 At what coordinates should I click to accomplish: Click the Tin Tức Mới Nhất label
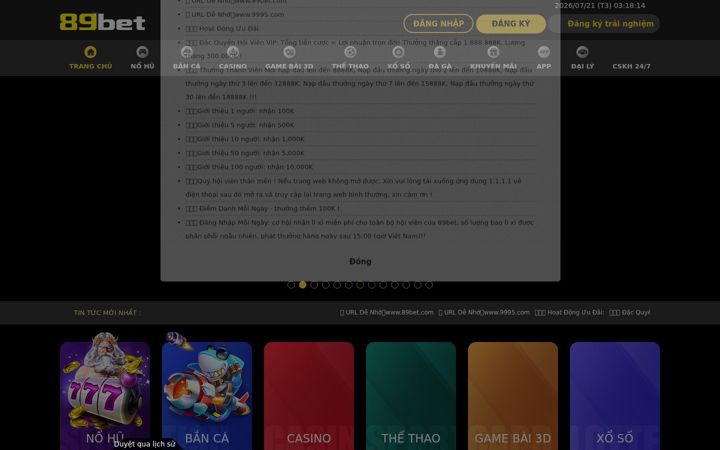click(x=107, y=313)
